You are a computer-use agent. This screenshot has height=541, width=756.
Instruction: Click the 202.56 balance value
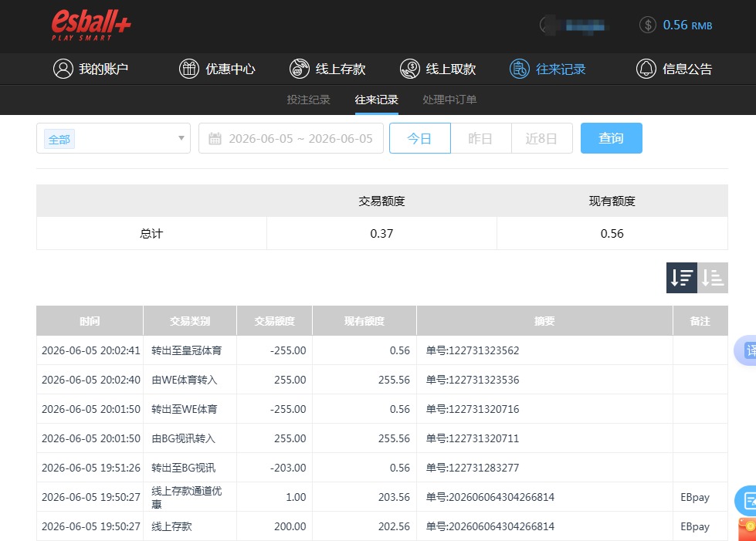click(394, 526)
